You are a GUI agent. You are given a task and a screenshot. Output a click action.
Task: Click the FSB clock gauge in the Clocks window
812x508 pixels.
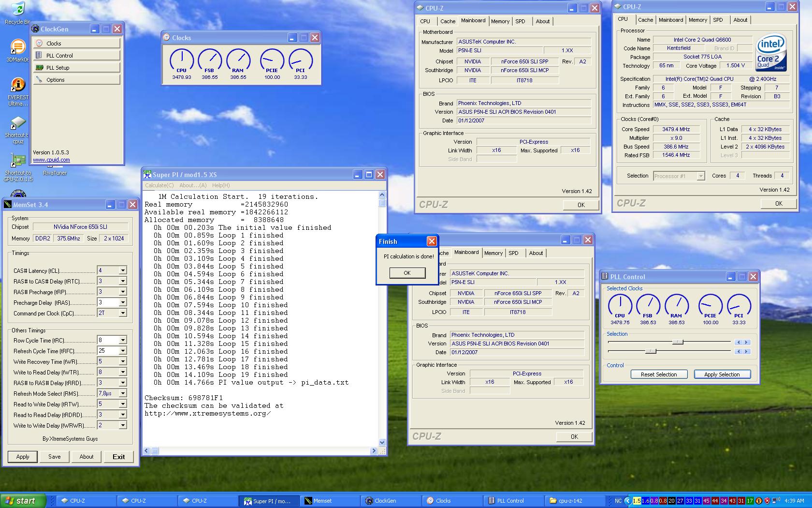[x=210, y=64]
